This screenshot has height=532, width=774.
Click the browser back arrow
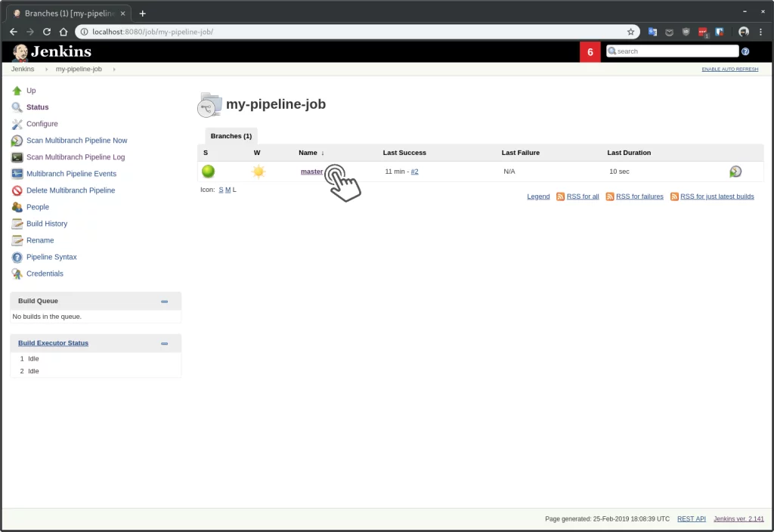point(14,32)
